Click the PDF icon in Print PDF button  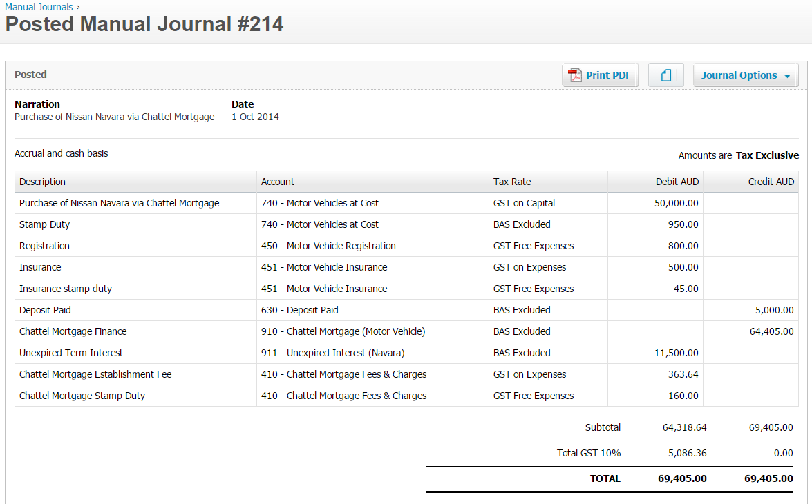coord(574,75)
